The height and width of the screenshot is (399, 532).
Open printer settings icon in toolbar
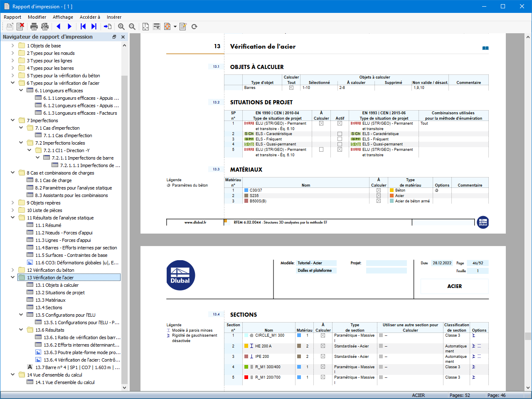pyautogui.click(x=45, y=27)
